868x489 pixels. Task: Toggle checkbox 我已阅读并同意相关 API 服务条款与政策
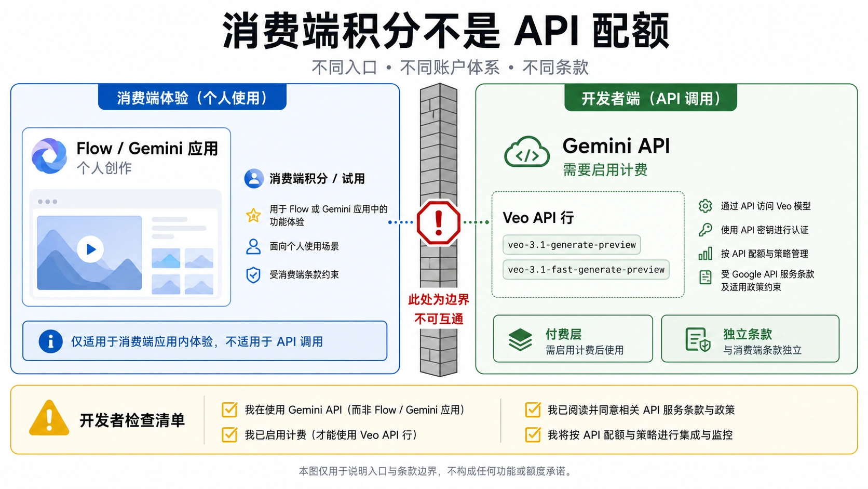coord(533,409)
